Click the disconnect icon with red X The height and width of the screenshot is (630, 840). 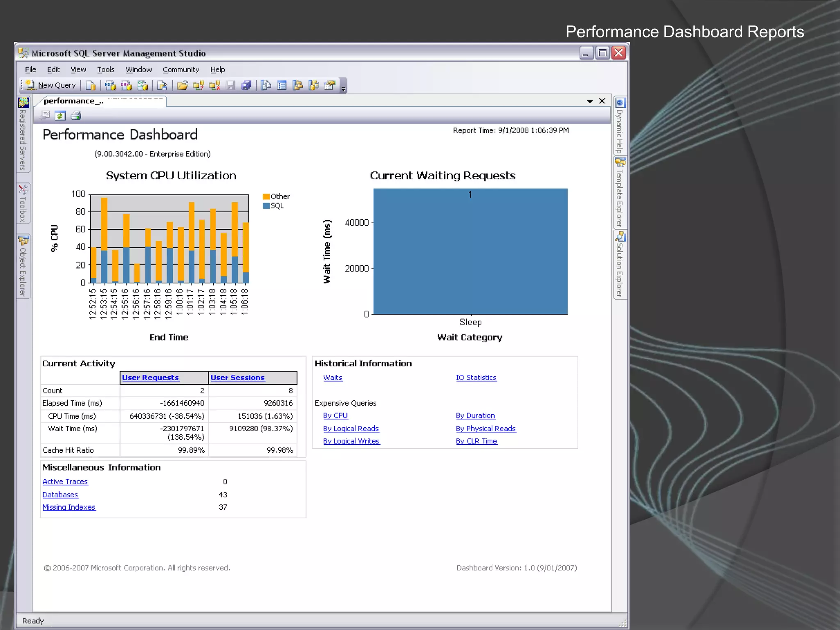click(215, 85)
